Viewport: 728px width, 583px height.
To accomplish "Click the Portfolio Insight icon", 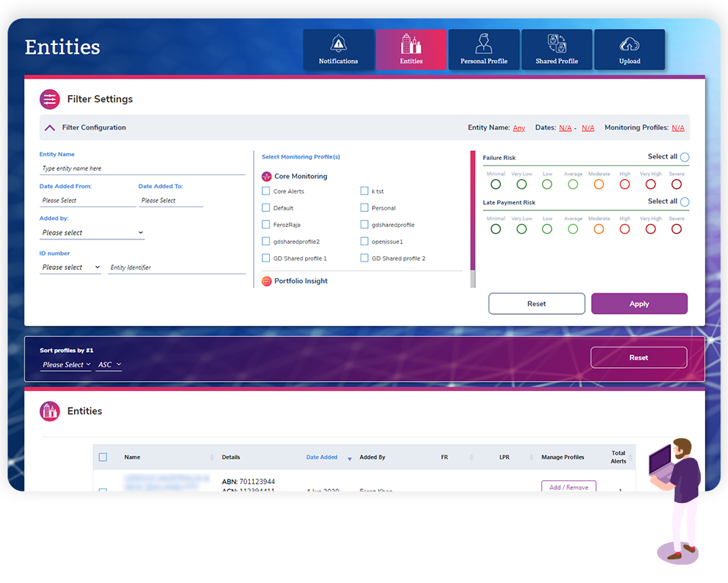I will [267, 281].
